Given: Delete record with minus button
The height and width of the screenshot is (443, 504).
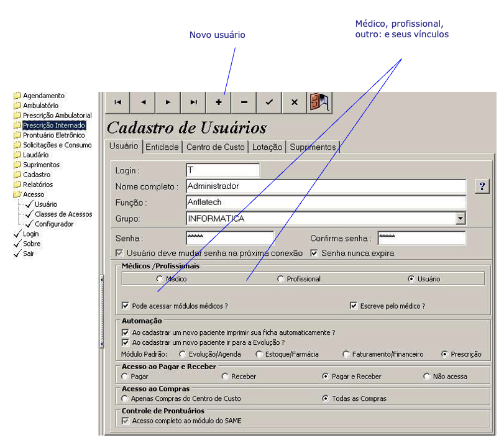Looking at the screenshot, I should click(244, 103).
